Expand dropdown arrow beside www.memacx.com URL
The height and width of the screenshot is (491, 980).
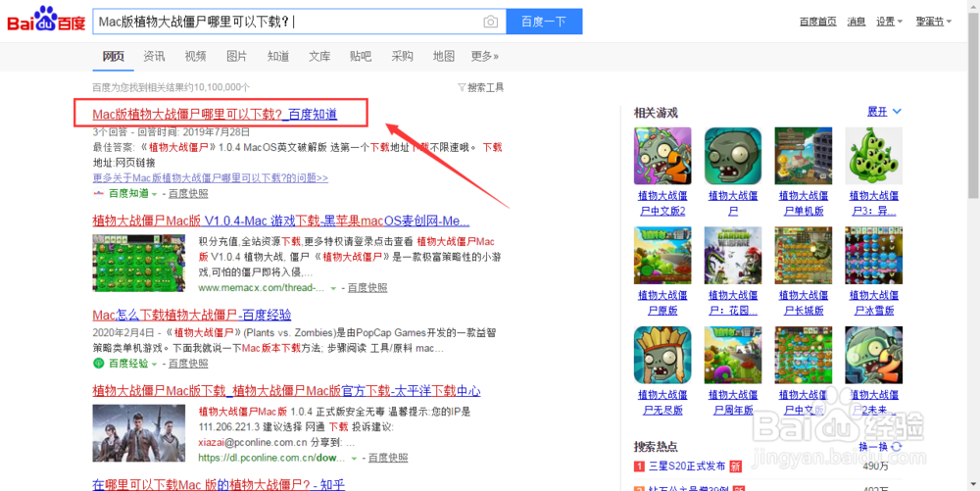coord(334,288)
